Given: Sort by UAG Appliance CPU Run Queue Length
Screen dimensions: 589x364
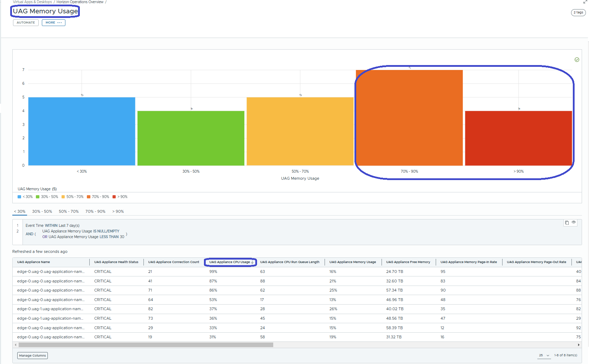Looking at the screenshot, I should pos(290,262).
